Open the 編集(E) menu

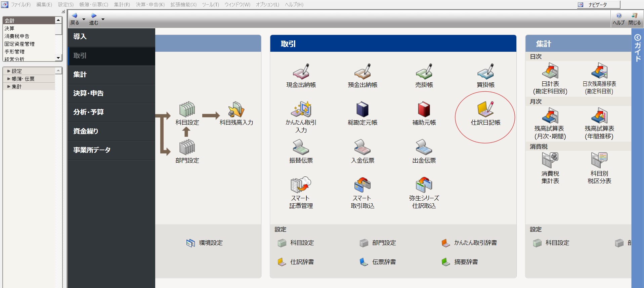tap(44, 4)
